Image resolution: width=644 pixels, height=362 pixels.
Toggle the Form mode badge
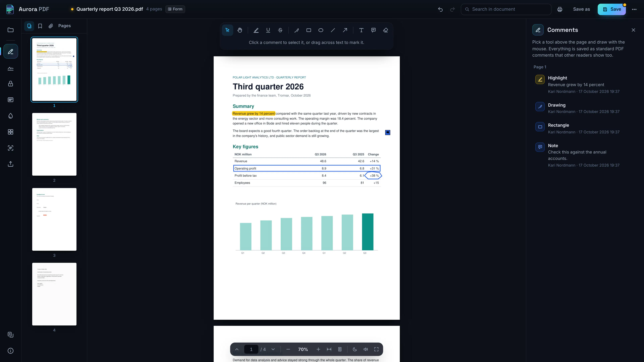[x=175, y=9]
